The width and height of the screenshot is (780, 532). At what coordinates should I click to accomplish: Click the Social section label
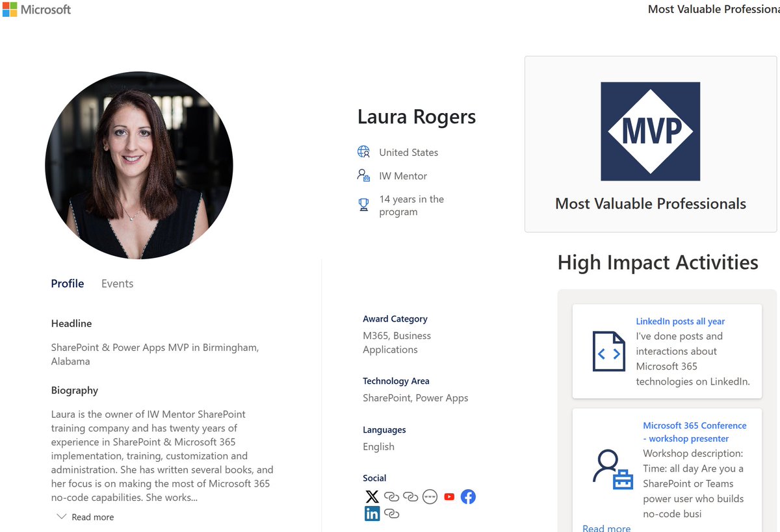pos(374,478)
